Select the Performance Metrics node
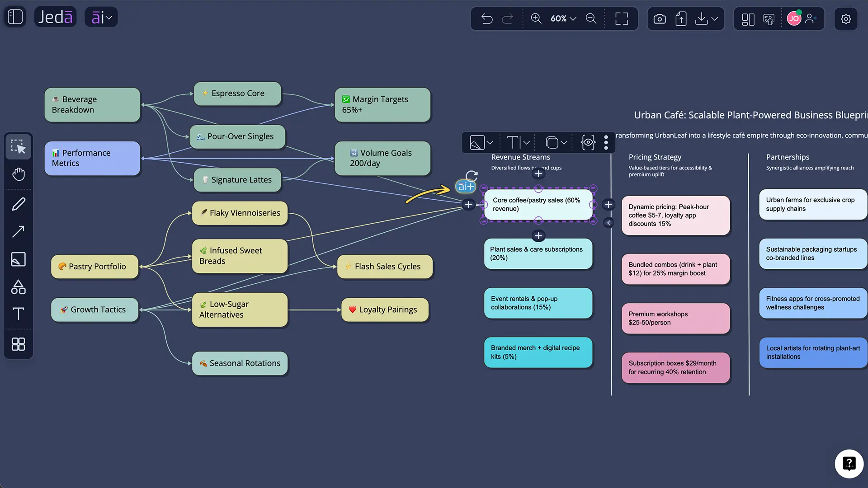 92,158
